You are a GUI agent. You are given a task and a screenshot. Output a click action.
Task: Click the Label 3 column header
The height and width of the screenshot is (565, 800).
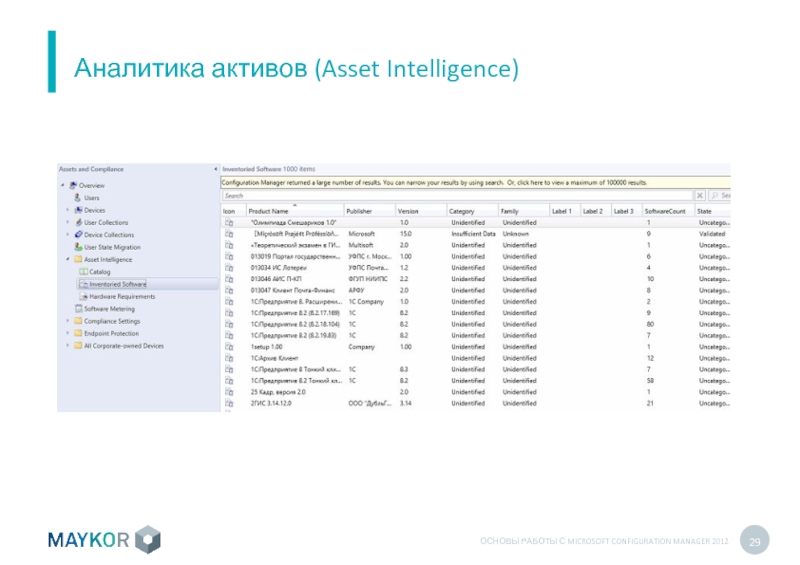627,211
